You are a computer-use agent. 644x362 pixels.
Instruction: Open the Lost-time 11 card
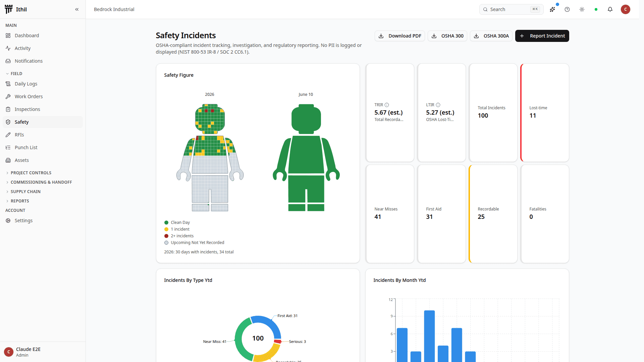click(x=545, y=113)
